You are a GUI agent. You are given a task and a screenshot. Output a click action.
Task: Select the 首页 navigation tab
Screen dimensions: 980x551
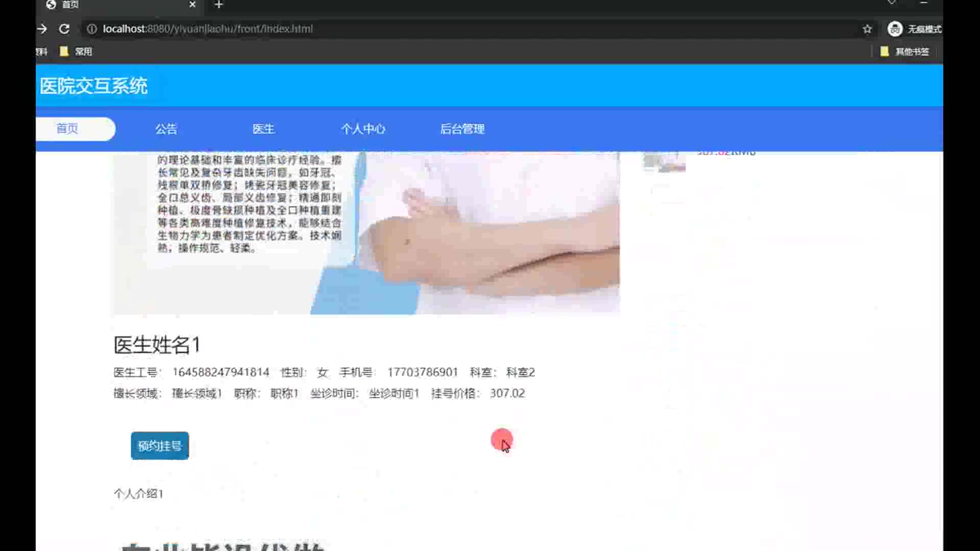coord(67,129)
